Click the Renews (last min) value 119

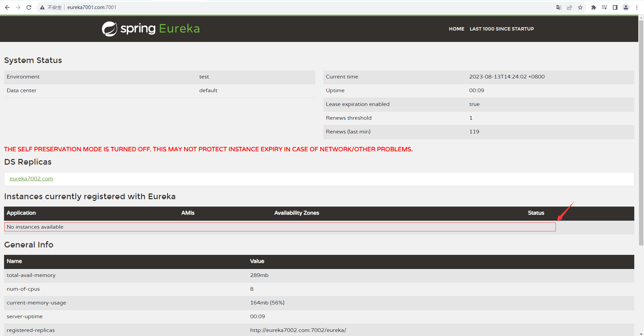474,132
